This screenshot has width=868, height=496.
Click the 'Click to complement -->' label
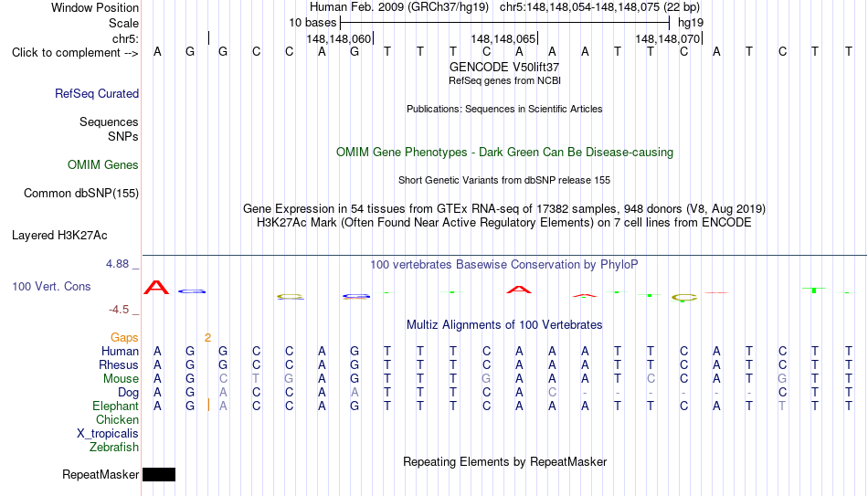(75, 53)
